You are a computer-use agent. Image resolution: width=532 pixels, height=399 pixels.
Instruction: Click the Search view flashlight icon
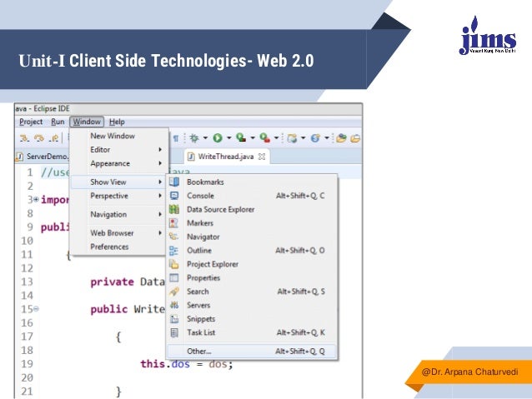click(174, 292)
